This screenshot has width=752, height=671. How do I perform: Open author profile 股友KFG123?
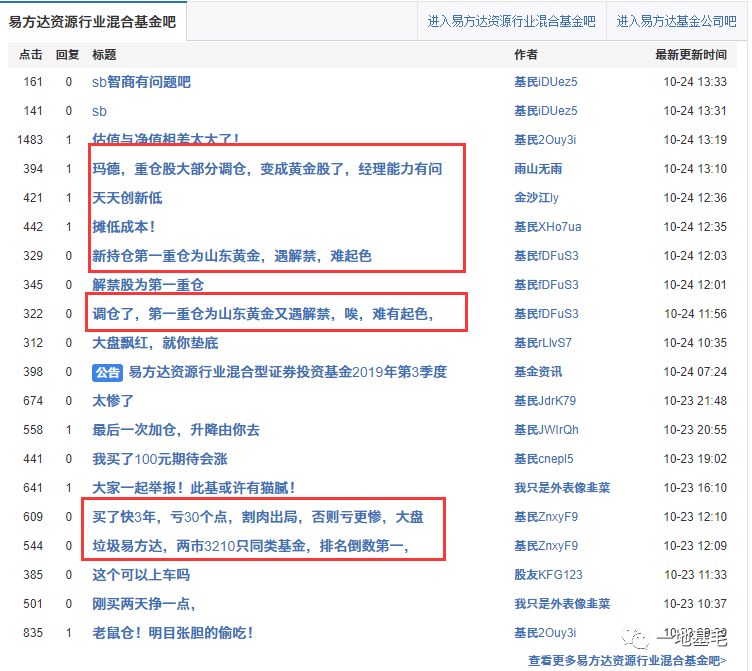click(548, 575)
